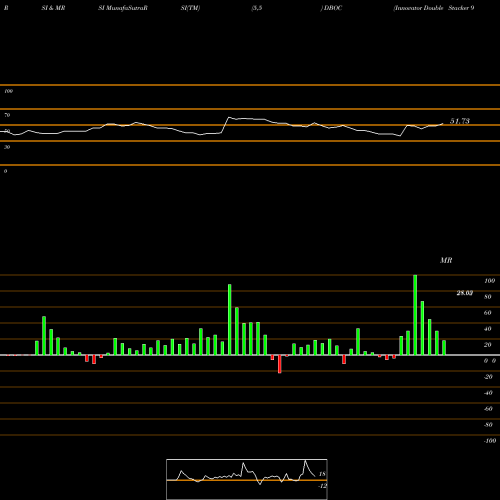The width and height of the screenshot is (500, 500).
Task: Click the MR axis label 100
Action: click(x=489, y=281)
